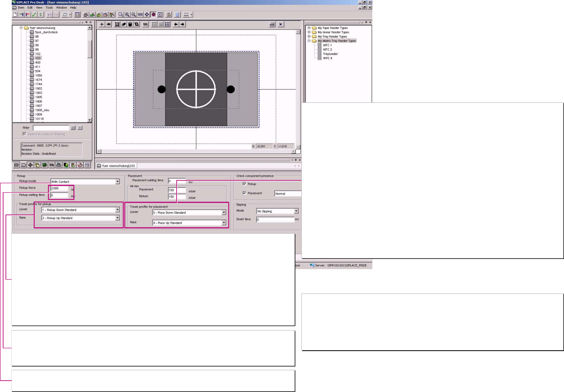The image size is (564, 392).
Task: Click the right arrow navigation icon
Action: tap(183, 24)
